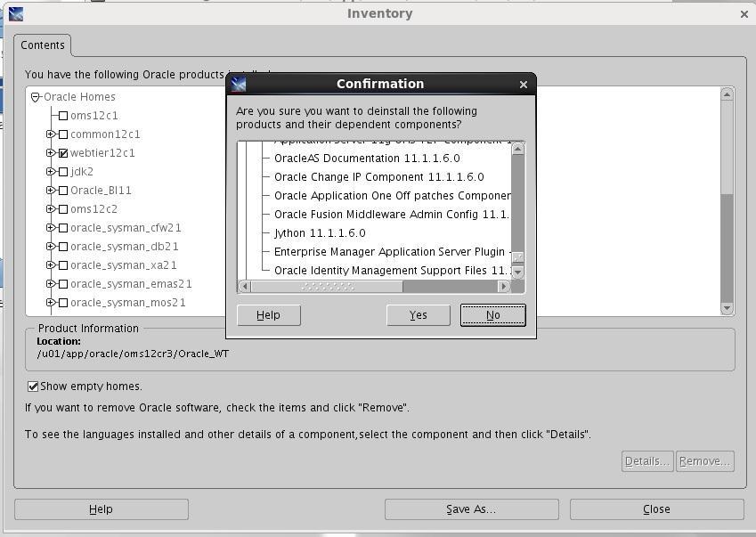The height and width of the screenshot is (537, 756).
Task: Click the Details... button
Action: [x=647, y=461]
